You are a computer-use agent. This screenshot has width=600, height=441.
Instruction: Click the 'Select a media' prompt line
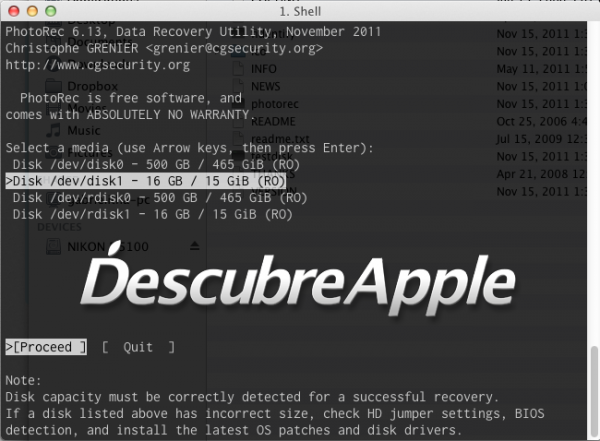(x=189, y=148)
